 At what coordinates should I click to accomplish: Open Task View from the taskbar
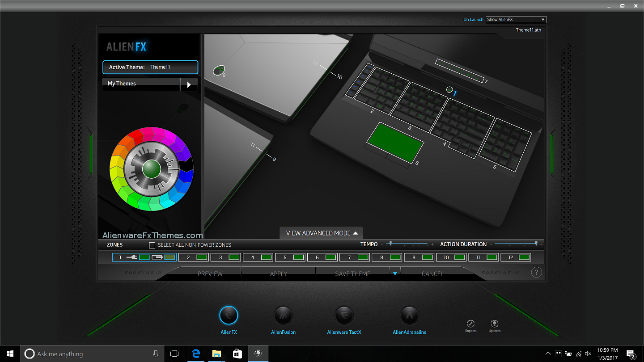174,354
